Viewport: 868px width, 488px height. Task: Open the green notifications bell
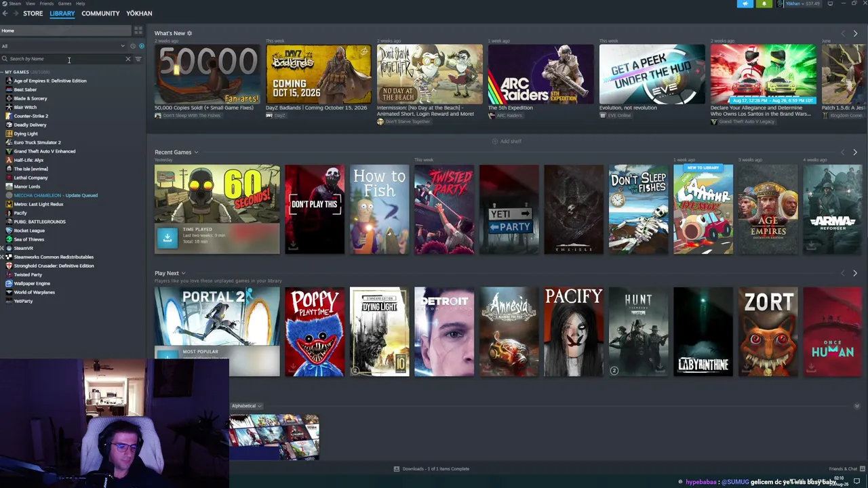[764, 3]
